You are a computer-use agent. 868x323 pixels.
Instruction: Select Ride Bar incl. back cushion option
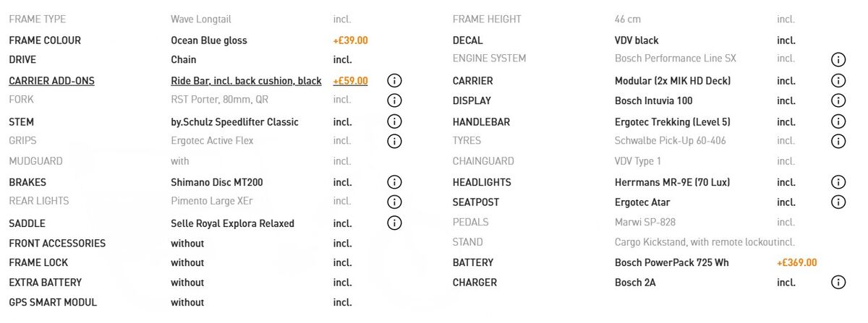[246, 81]
